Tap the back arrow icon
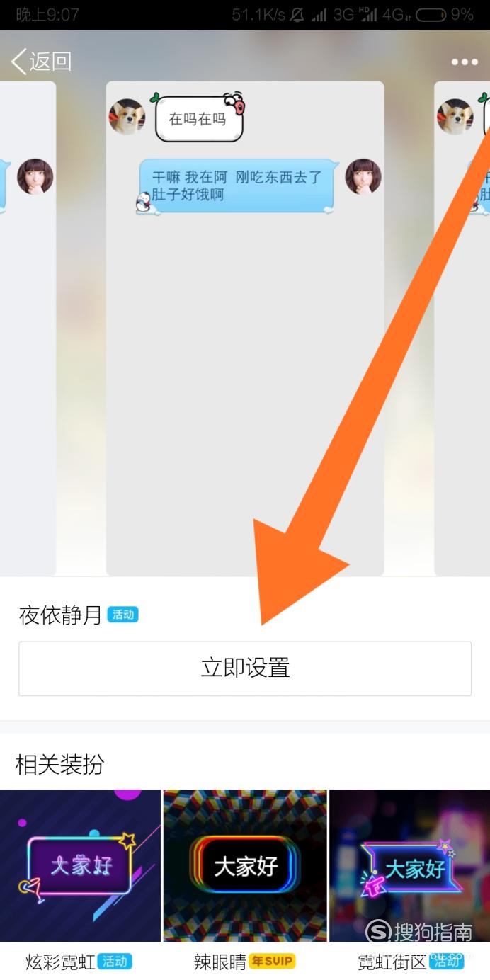The height and width of the screenshot is (980, 490). tap(18, 62)
